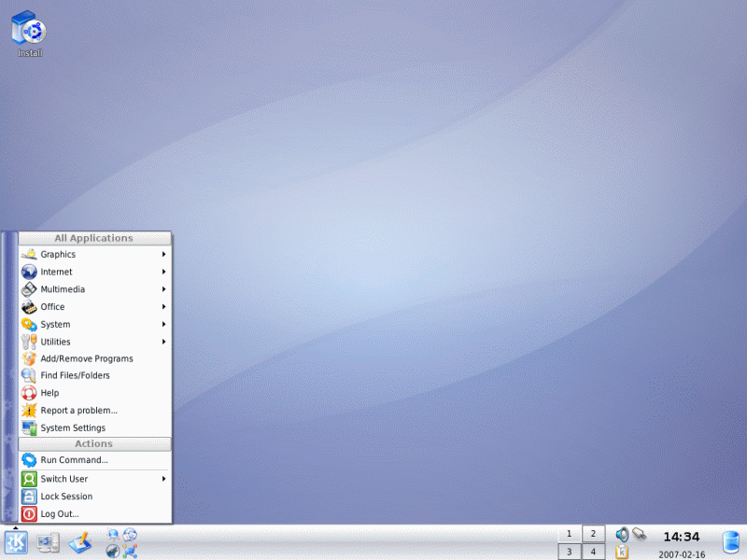This screenshot has height=560, width=747.
Task: Click the KDE K menu button
Action: pyautogui.click(x=16, y=543)
